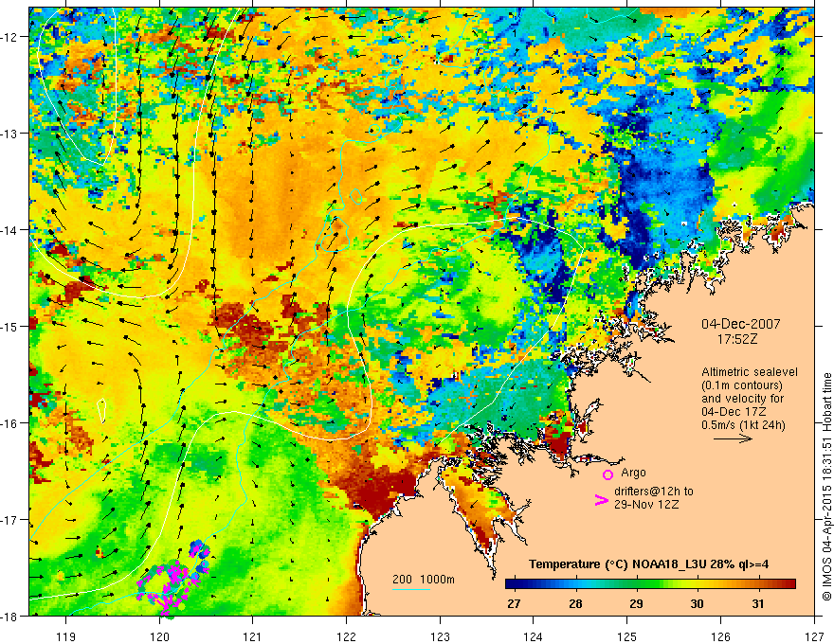This screenshot has height=644, width=834.
Task: Click the longitude axis label 122
Action: [x=346, y=636]
